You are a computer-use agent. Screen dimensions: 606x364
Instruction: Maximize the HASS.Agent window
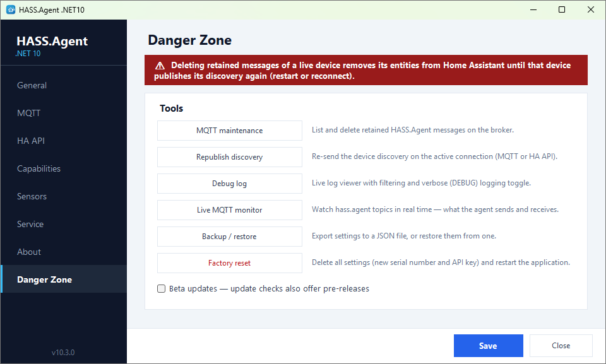click(562, 9)
